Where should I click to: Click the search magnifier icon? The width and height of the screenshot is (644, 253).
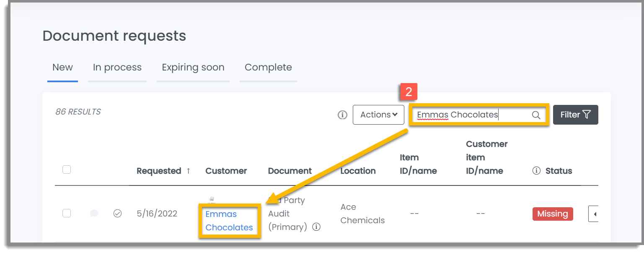pyautogui.click(x=536, y=115)
